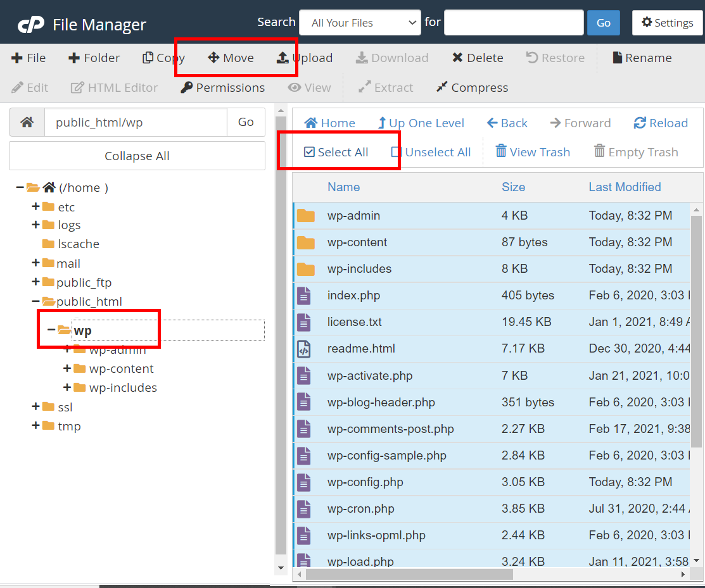The height and width of the screenshot is (588, 705).
Task: Expand the etc folder in tree
Action: (36, 206)
